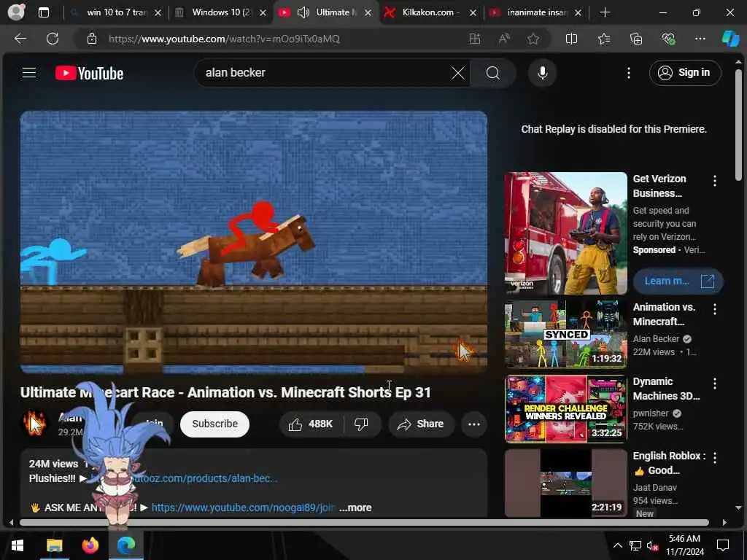Open Learn more on the Verizon ad
This screenshot has height=560, width=747.
(x=678, y=281)
